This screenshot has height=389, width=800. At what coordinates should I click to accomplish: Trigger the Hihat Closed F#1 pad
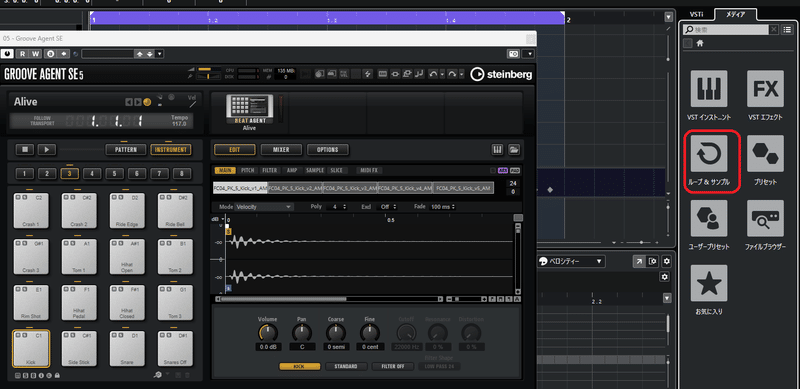[x=127, y=303]
